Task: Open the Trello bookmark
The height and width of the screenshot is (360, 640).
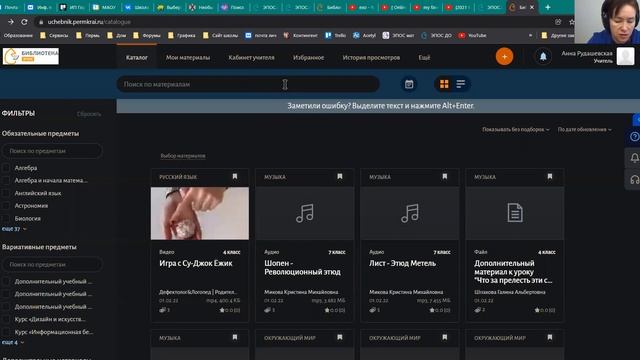Action: coord(336,36)
